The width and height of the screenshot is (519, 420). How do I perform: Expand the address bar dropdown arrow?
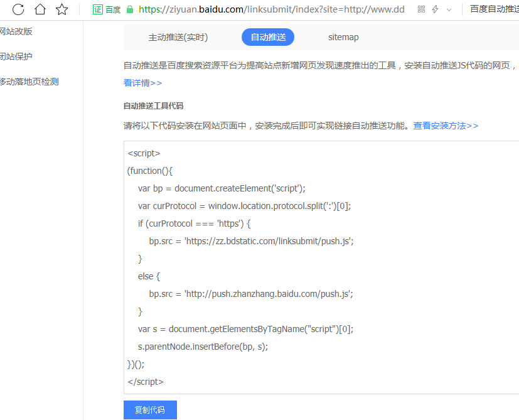[x=449, y=10]
